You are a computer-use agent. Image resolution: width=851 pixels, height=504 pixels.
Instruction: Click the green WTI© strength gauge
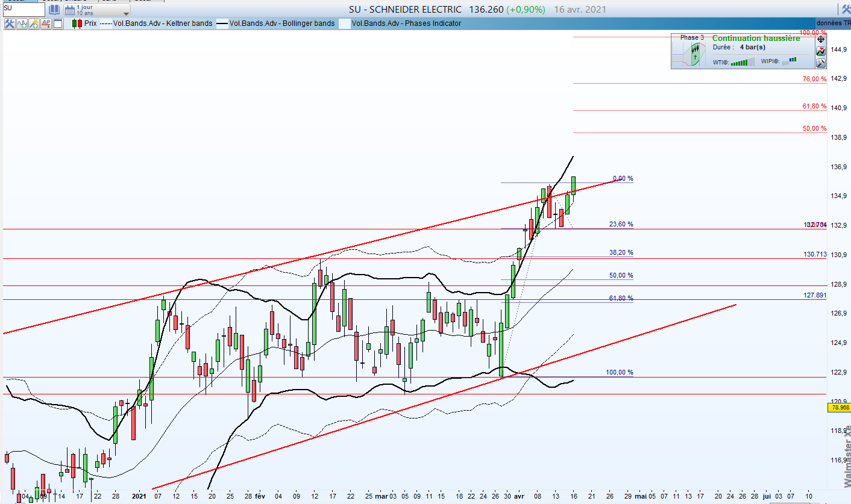[743, 61]
